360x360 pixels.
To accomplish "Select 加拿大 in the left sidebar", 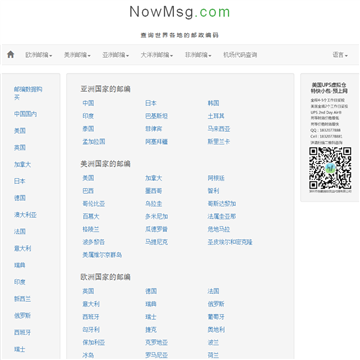I will [x=22, y=164].
